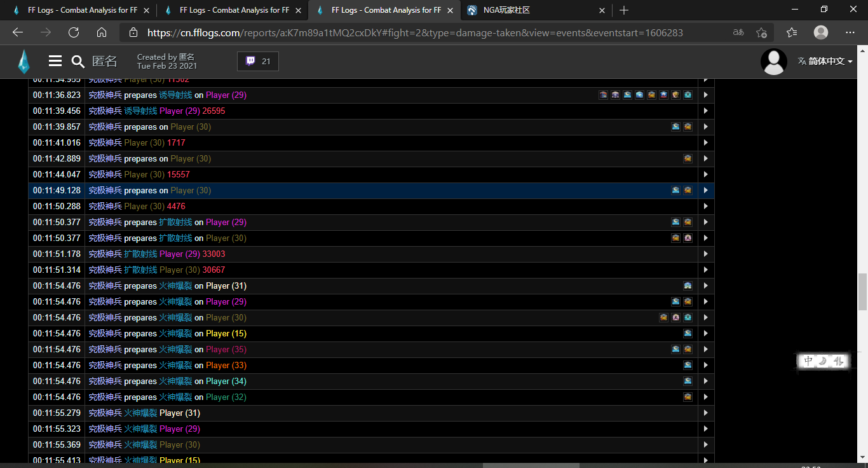The height and width of the screenshot is (468, 868).
Task: Open the hamburger navigation menu
Action: pyautogui.click(x=55, y=61)
